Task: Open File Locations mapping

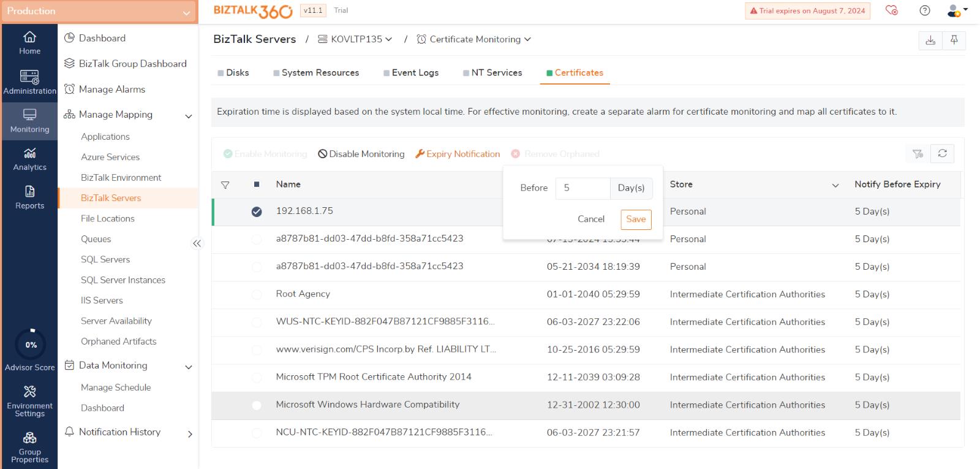Action: 108,219
